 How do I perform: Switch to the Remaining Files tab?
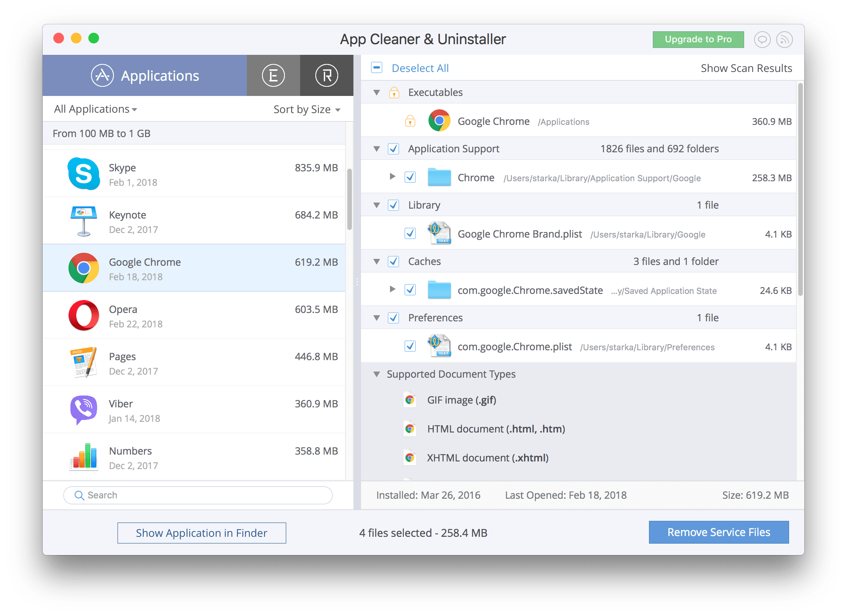(327, 75)
